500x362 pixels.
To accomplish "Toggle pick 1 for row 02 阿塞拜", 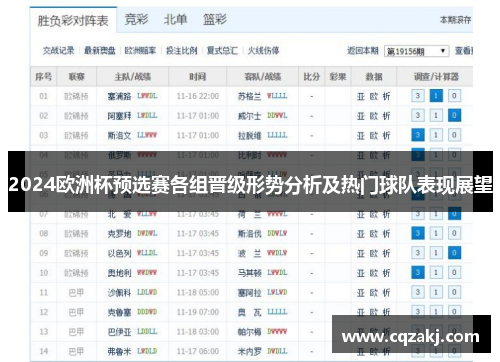I will (x=436, y=116).
